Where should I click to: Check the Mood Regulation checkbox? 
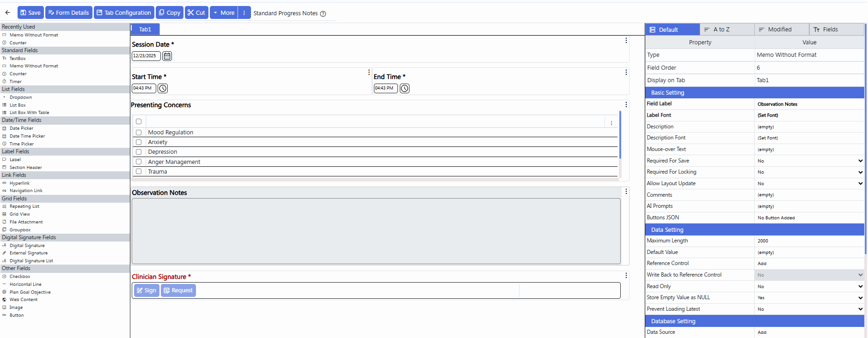click(x=139, y=133)
